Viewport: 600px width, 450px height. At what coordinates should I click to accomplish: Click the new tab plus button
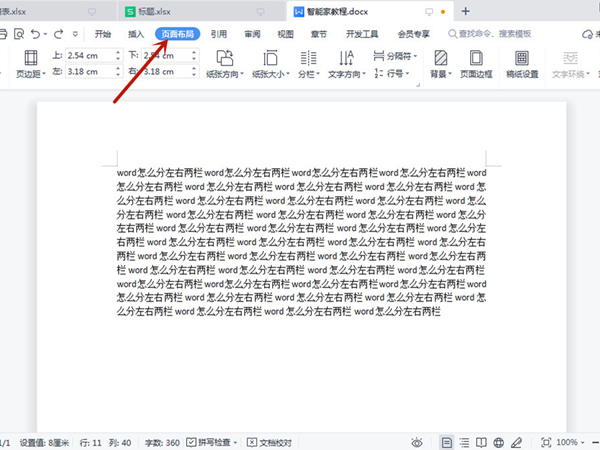point(466,10)
